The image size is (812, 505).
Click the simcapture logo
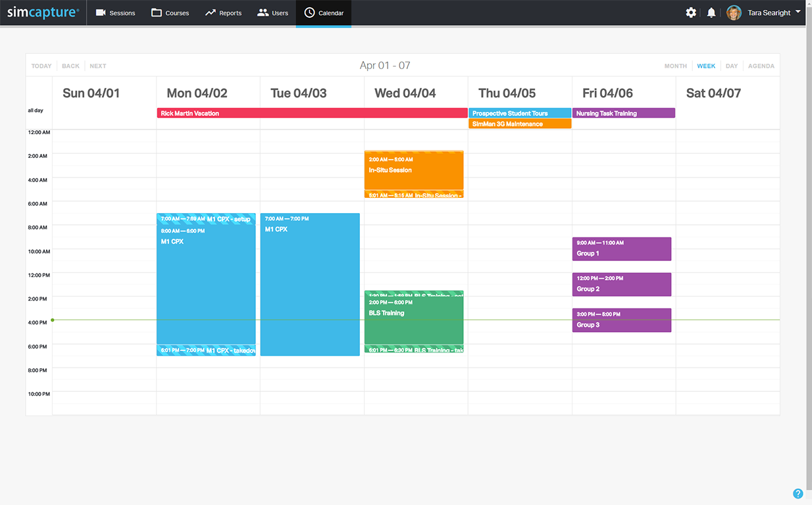(x=43, y=12)
